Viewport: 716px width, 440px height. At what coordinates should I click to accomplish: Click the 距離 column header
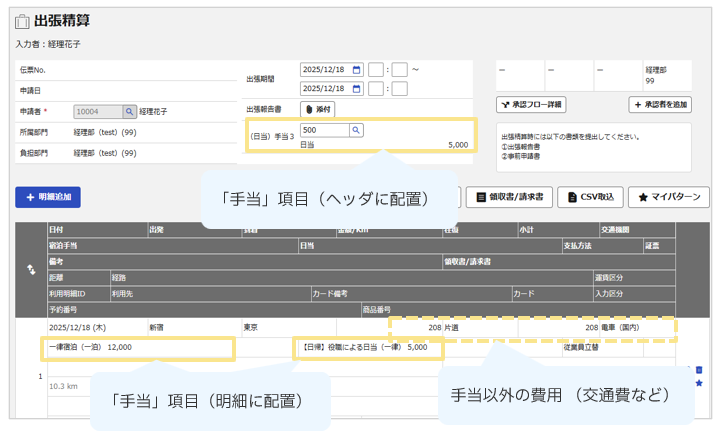pyautogui.click(x=79, y=278)
